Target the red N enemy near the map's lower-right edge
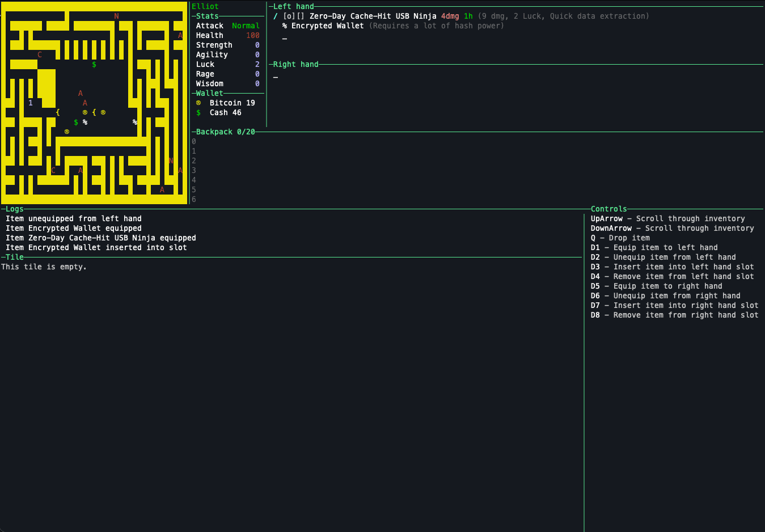Viewport: 765px width, 532px height. pos(171,161)
